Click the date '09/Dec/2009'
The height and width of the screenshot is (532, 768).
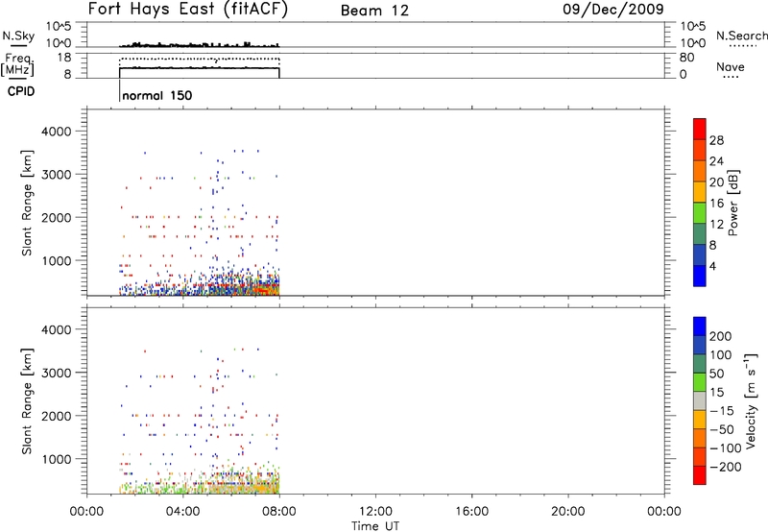coord(613,10)
